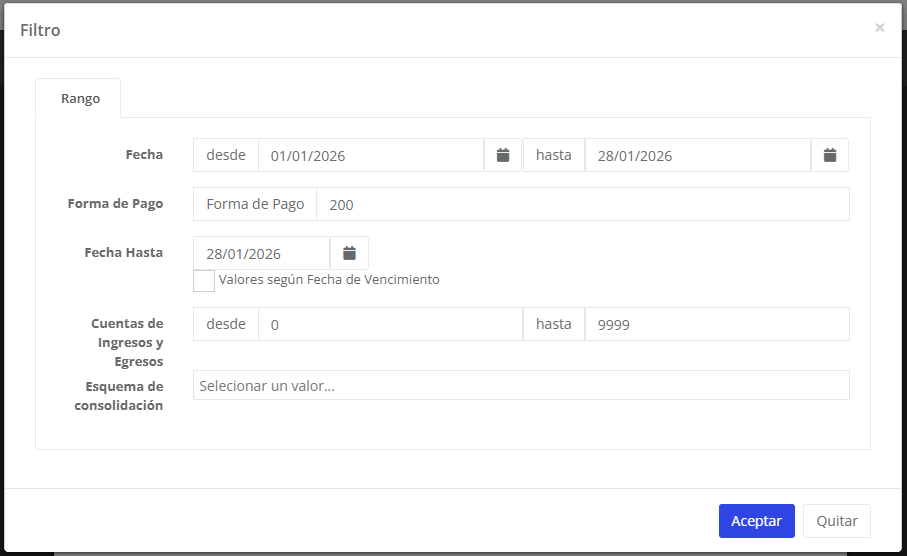Enable Valores según Fecha de Vencimiento checkbox
907x556 pixels.
click(x=204, y=280)
